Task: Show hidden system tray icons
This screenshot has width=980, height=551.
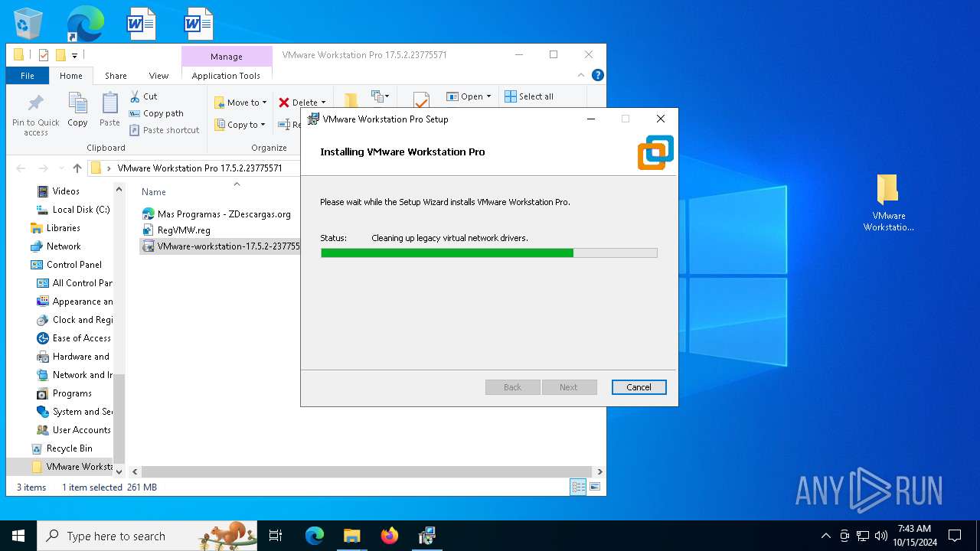Action: 825,536
